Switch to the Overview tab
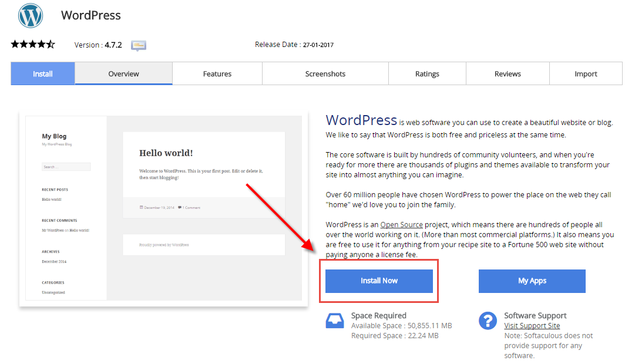 [123, 74]
